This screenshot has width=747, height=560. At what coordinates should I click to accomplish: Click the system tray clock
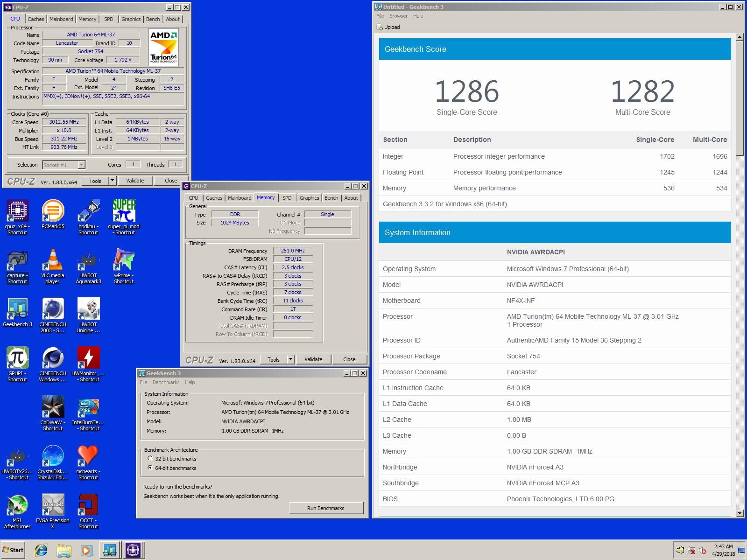click(x=723, y=550)
